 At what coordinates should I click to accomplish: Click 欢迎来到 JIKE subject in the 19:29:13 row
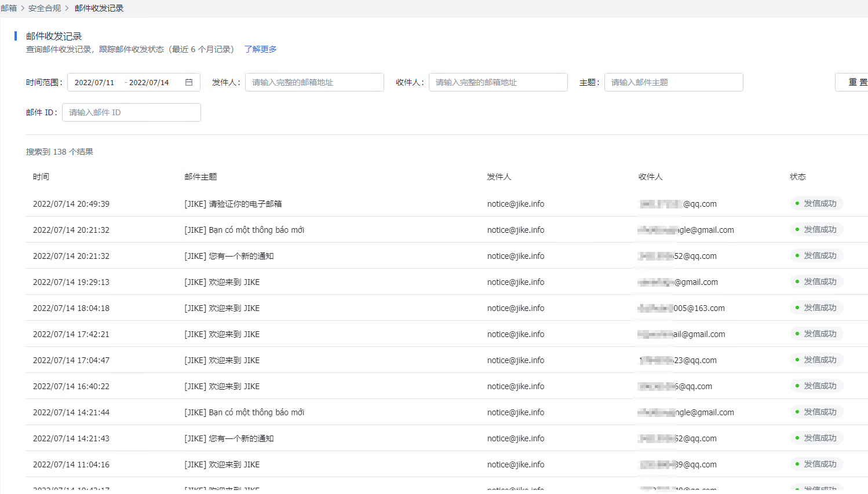pyautogui.click(x=222, y=282)
